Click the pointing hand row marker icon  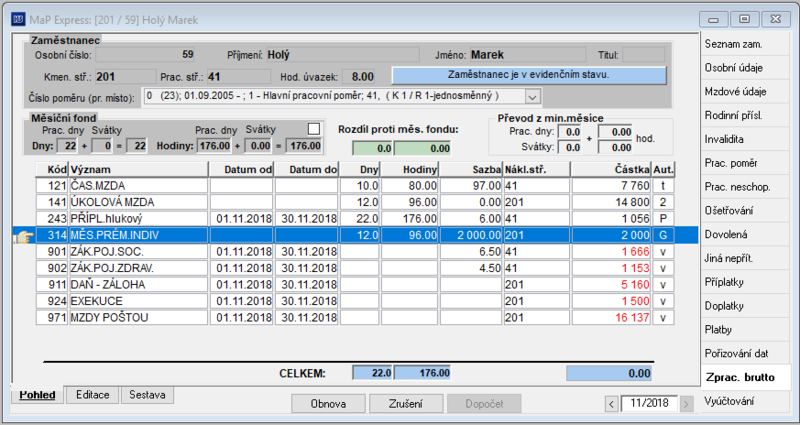(23, 236)
